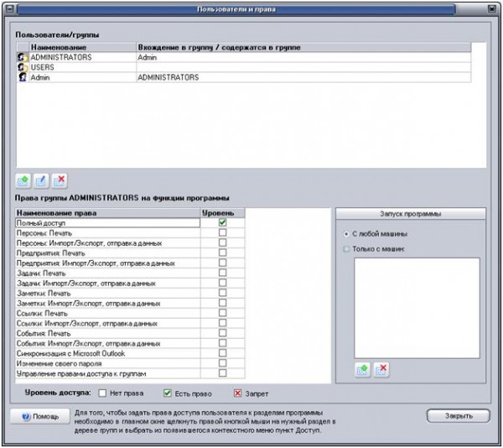Toggle Предприятия: Импорт/Экспорт checkbox

[x=223, y=263]
